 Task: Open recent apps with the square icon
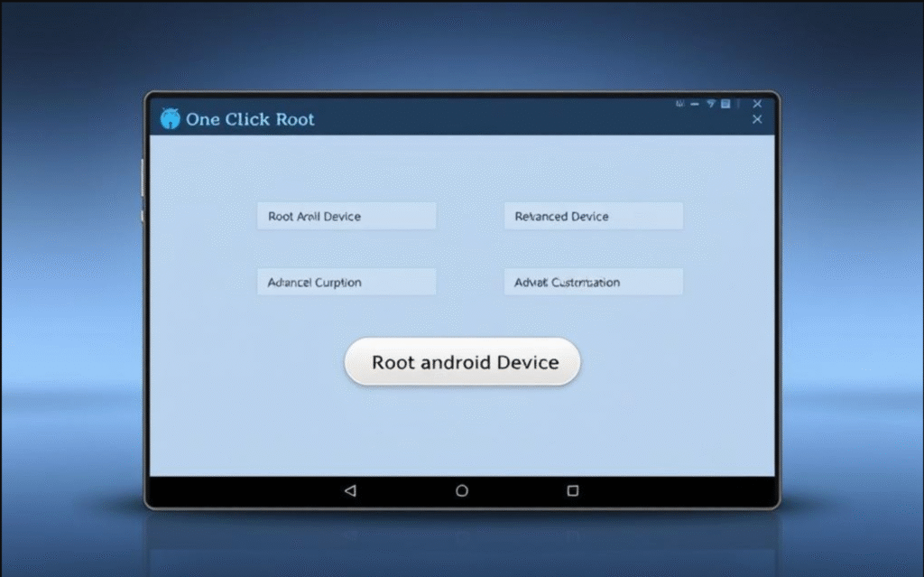click(x=573, y=491)
